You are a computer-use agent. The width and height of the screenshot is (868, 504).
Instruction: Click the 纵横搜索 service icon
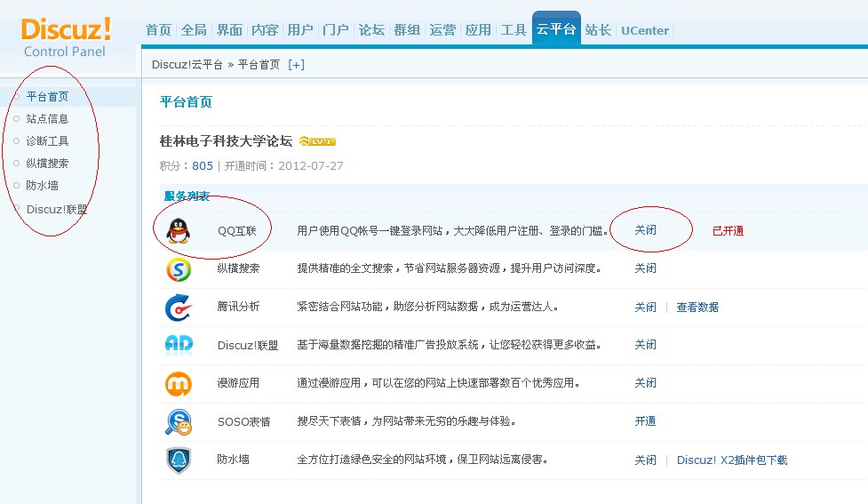pyautogui.click(x=179, y=269)
